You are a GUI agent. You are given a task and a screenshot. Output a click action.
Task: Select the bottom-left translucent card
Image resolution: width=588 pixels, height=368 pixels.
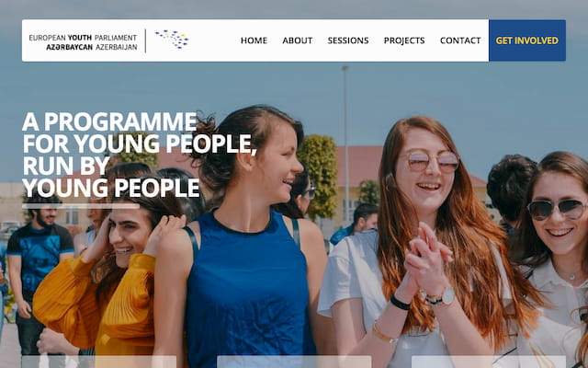[99, 362]
